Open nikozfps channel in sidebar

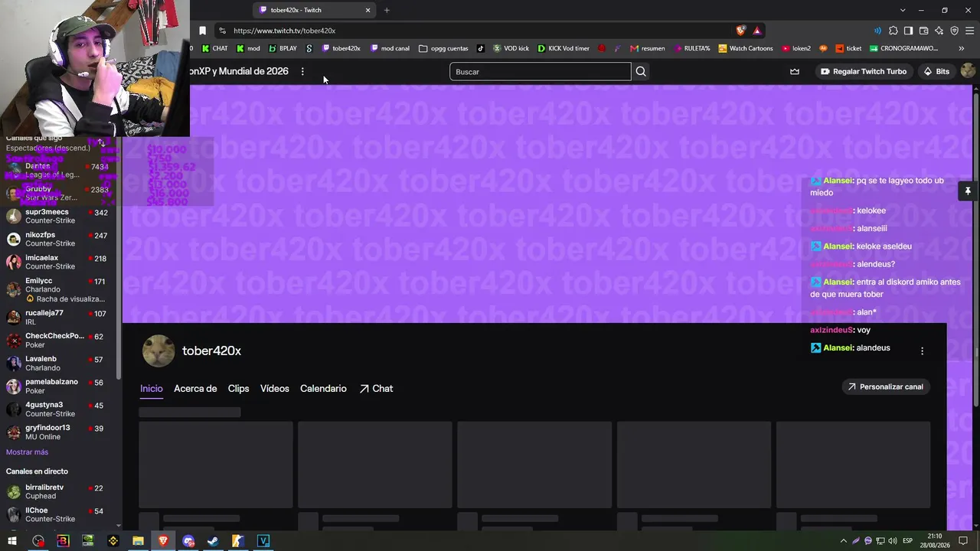pyautogui.click(x=60, y=240)
